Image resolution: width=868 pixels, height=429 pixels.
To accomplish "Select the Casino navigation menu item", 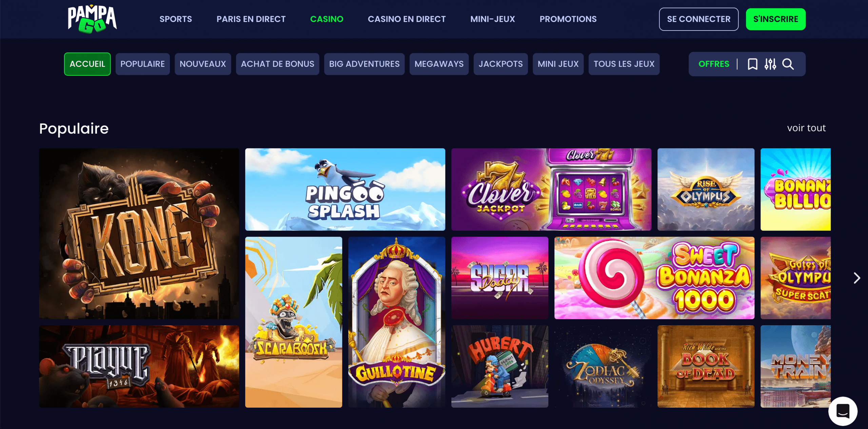I will tap(327, 19).
